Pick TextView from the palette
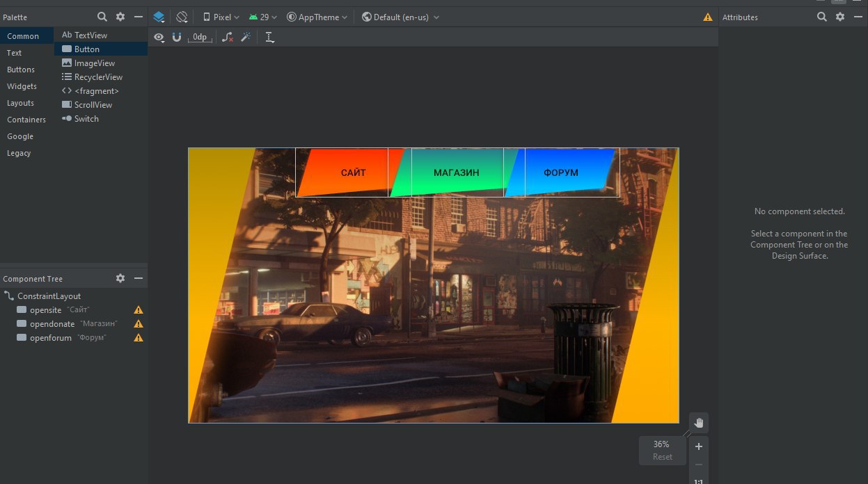Viewport: 868px width, 484px height. 101,35
